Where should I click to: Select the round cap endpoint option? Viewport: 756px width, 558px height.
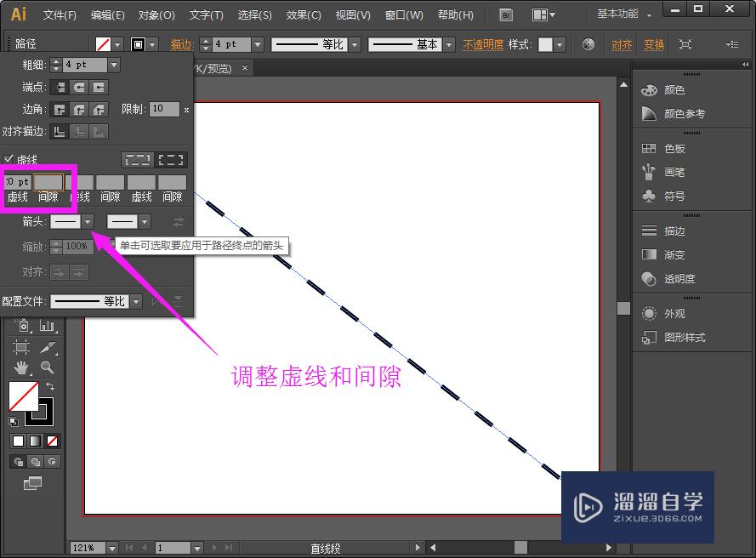tap(79, 88)
